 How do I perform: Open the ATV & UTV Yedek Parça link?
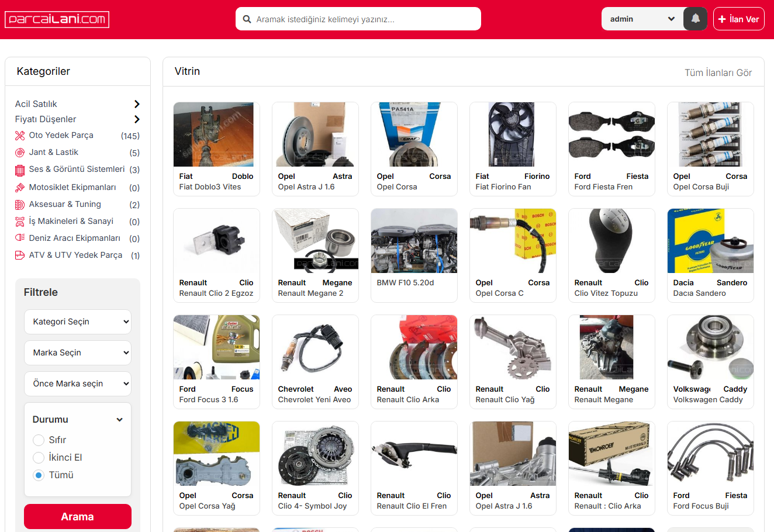[76, 255]
